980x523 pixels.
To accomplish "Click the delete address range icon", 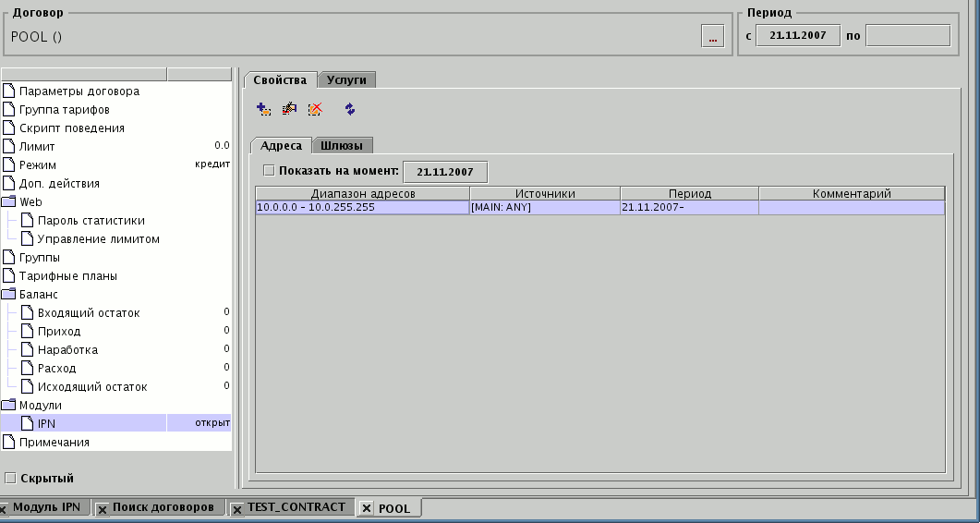I will tap(315, 110).
